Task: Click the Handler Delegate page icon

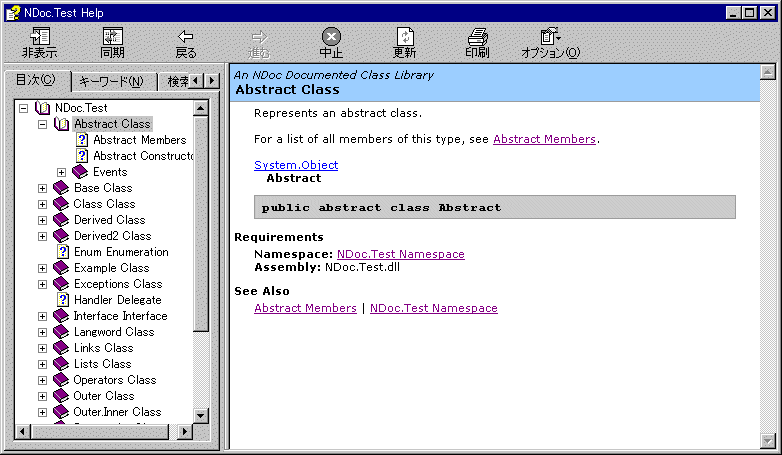Action: (x=63, y=300)
